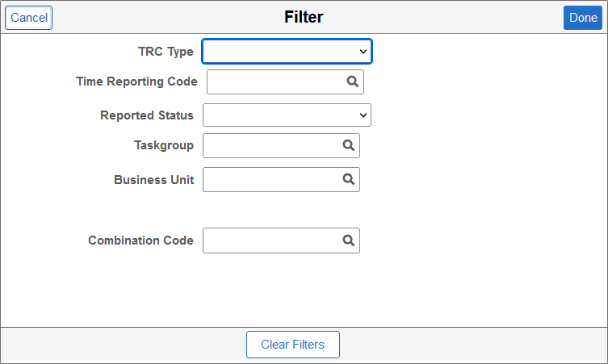Click the Business Unit lookup magnifier icon
Screen dimensions: 608x364
(348, 179)
